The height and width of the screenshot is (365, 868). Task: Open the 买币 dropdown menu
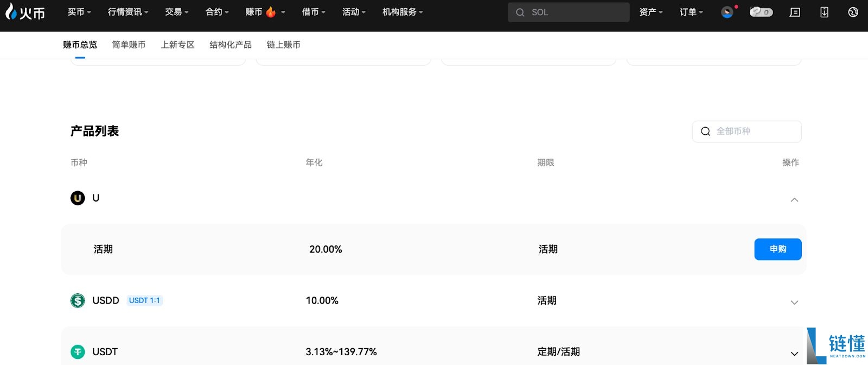pos(79,12)
